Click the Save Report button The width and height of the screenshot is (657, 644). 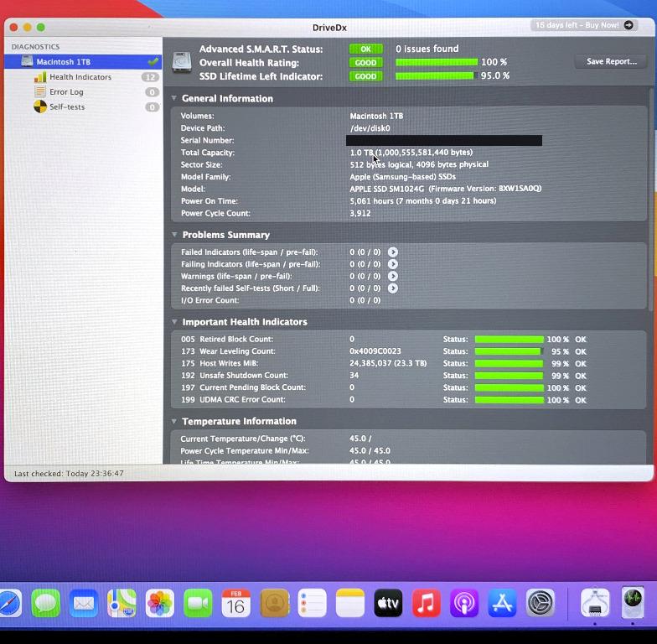[x=612, y=61]
